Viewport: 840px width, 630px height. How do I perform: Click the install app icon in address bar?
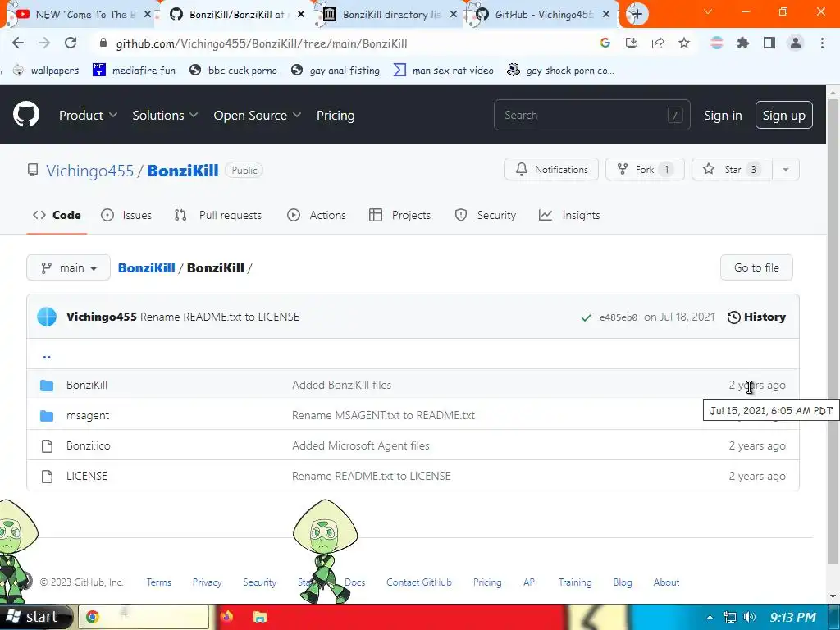point(631,43)
